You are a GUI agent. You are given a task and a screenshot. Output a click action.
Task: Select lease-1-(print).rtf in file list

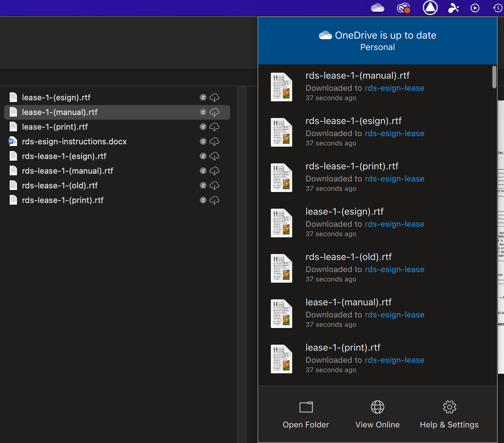117,127
